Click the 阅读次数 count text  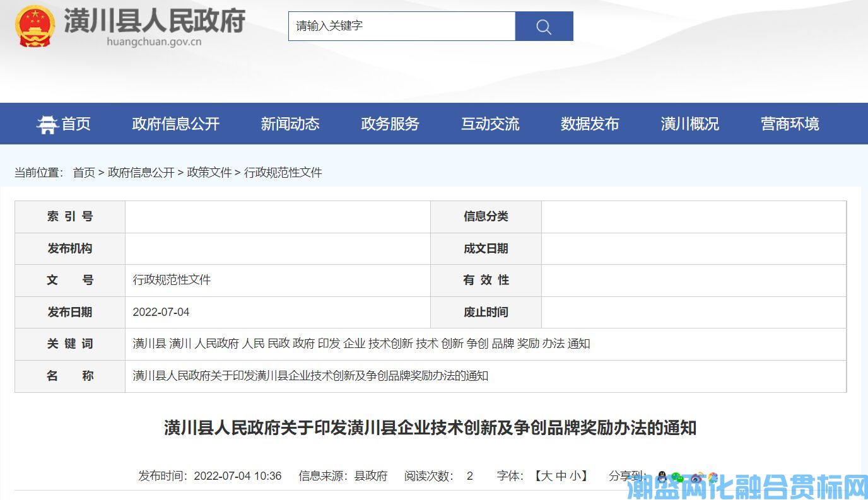click(439, 476)
